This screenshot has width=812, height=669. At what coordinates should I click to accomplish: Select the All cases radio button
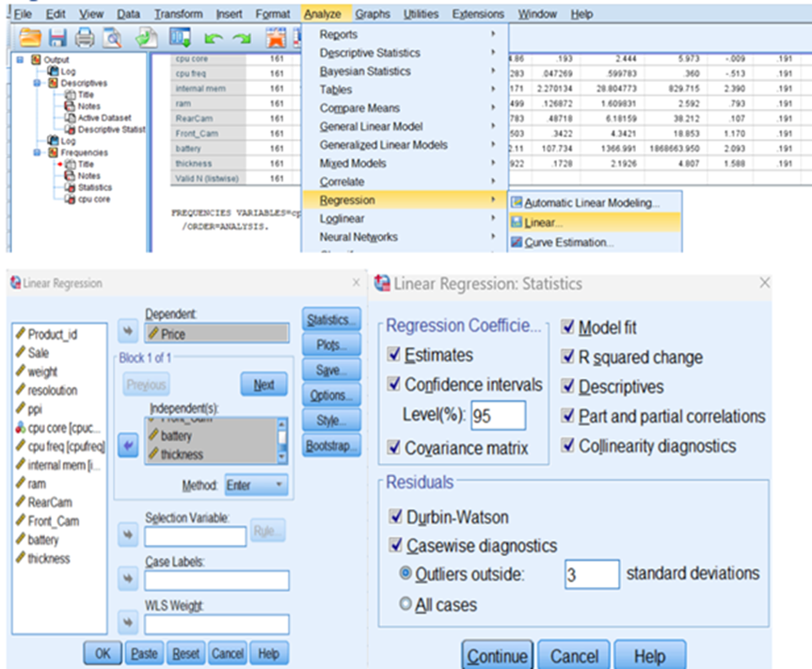pyautogui.click(x=406, y=604)
